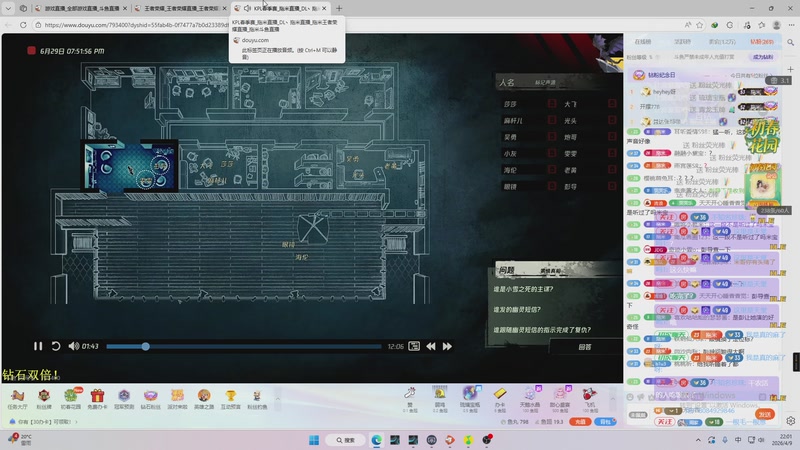
Task: Click the screen mode icon beside 12:06
Action: click(414, 346)
